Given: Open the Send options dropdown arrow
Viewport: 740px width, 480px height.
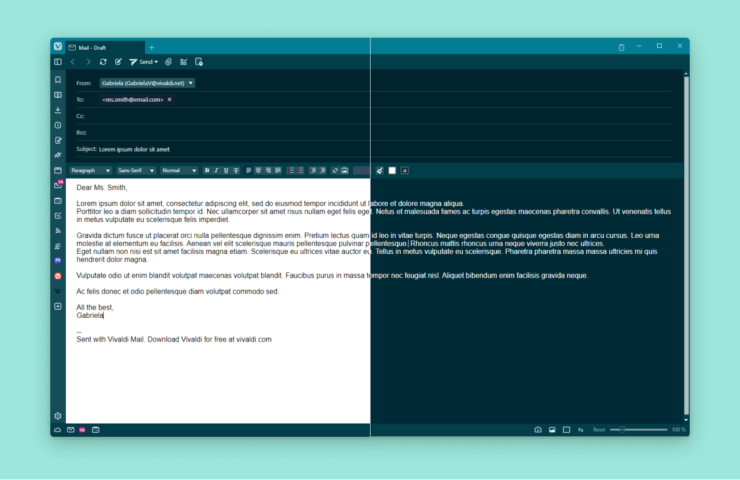Looking at the screenshot, I should [x=156, y=62].
